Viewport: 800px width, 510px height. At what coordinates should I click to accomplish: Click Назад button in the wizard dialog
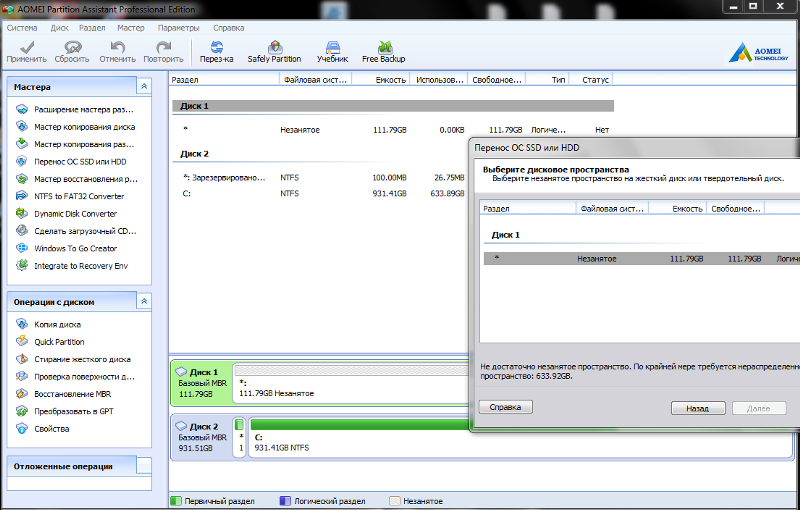click(x=697, y=408)
